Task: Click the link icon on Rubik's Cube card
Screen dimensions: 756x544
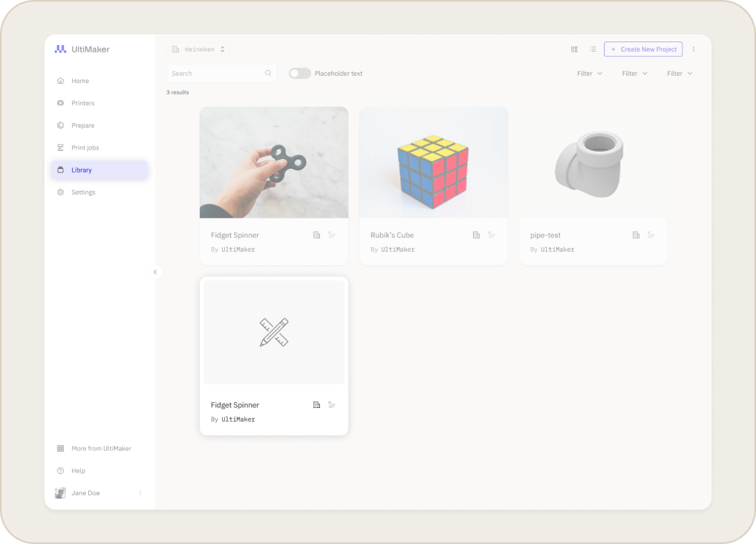Action: click(x=491, y=235)
